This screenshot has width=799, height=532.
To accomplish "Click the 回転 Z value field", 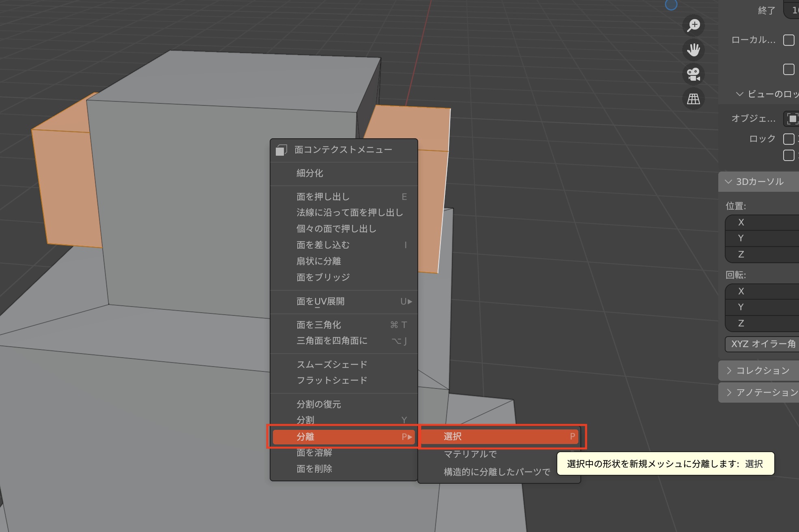I will [x=767, y=323].
